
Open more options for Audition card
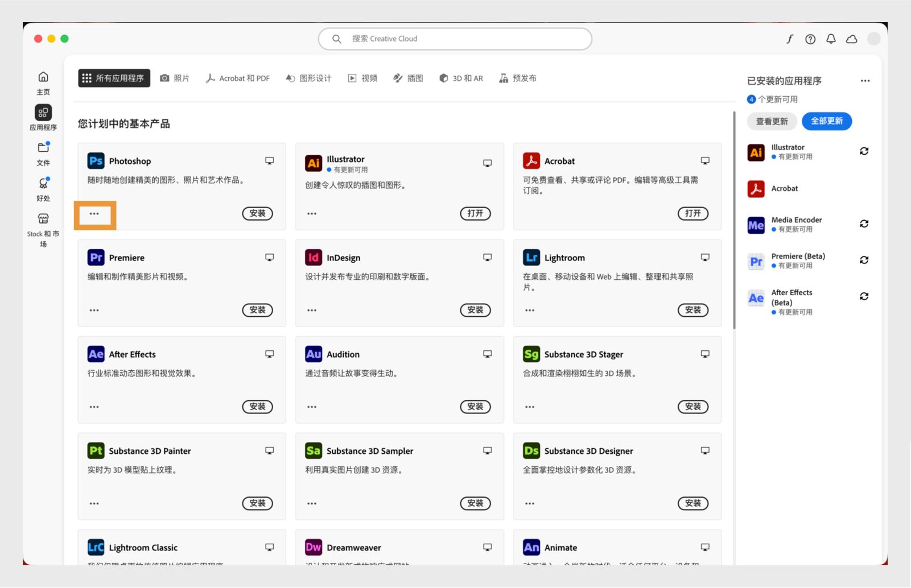coord(312,407)
